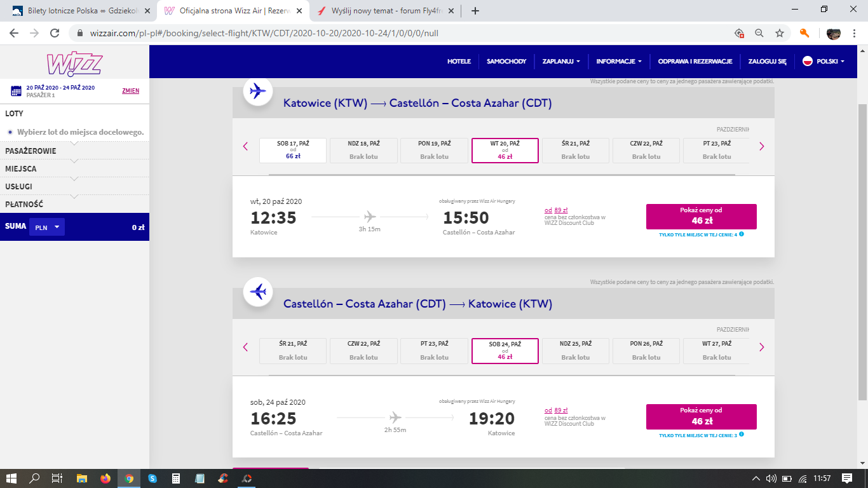This screenshot has height=488, width=868.
Task: Select outbound date WT 20, PAŹ
Action: [505, 151]
